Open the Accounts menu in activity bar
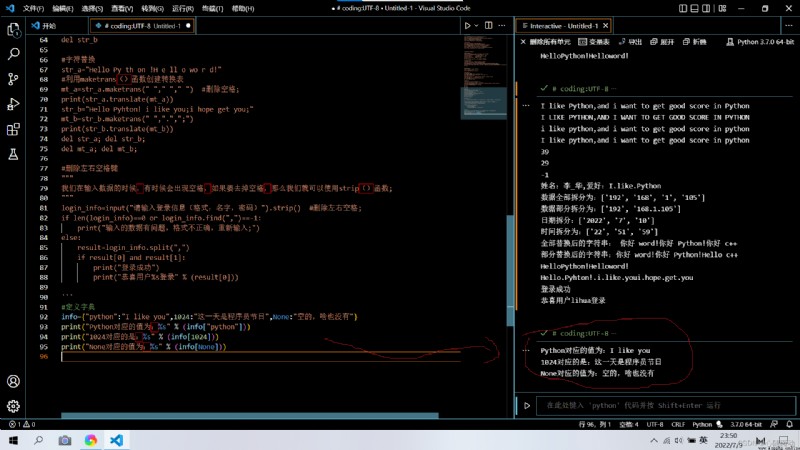 [x=13, y=381]
